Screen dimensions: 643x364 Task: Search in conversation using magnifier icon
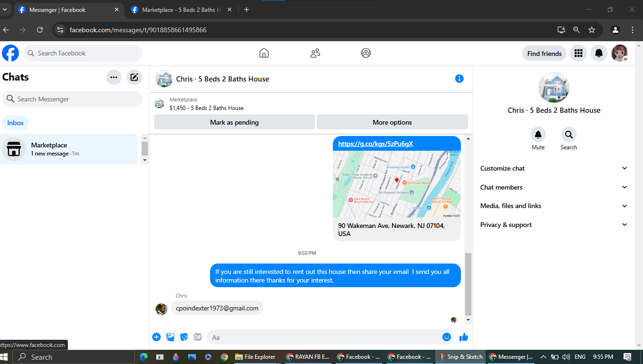click(569, 135)
